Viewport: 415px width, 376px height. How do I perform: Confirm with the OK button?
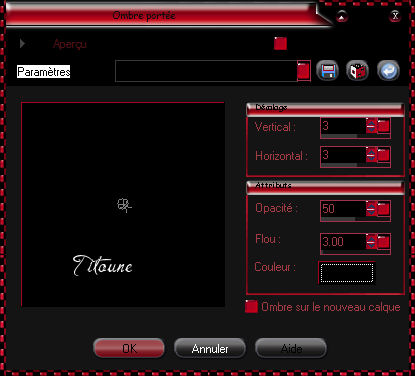[x=129, y=348]
